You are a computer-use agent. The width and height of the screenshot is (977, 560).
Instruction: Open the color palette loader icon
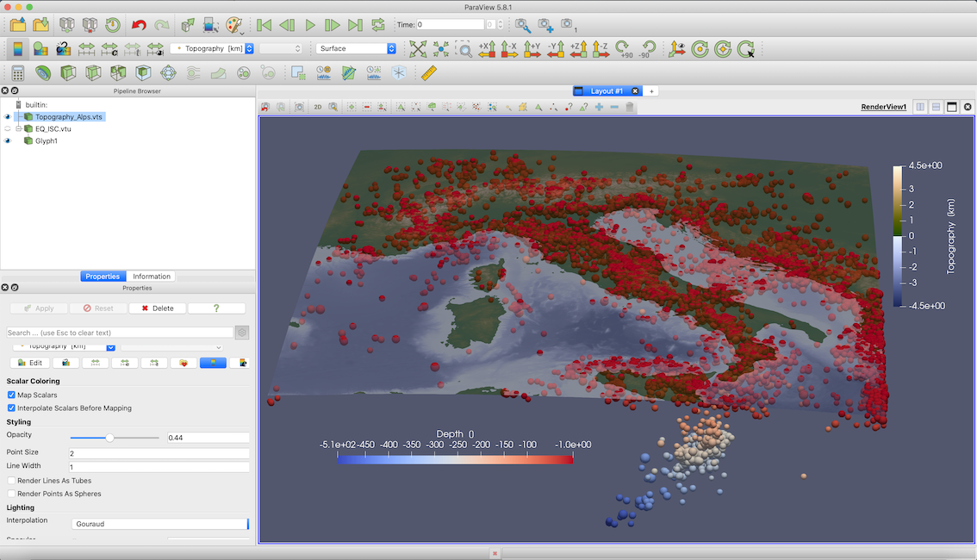(234, 25)
